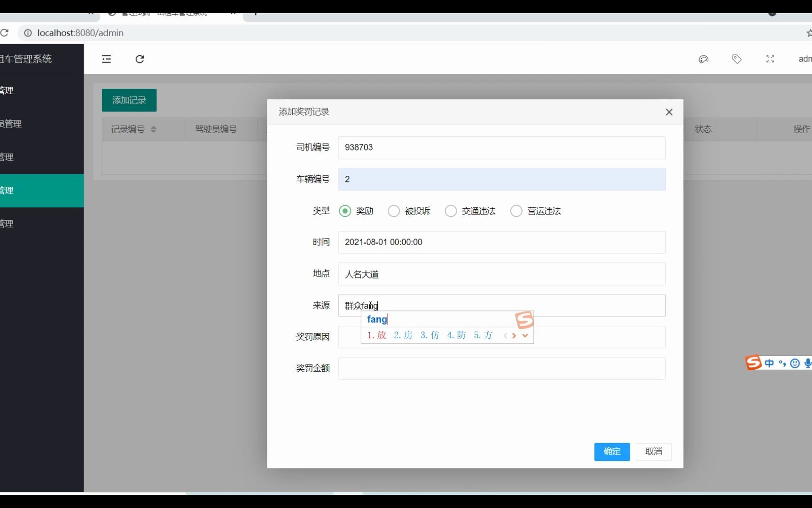Click the site info icon in the address bar

(28, 33)
